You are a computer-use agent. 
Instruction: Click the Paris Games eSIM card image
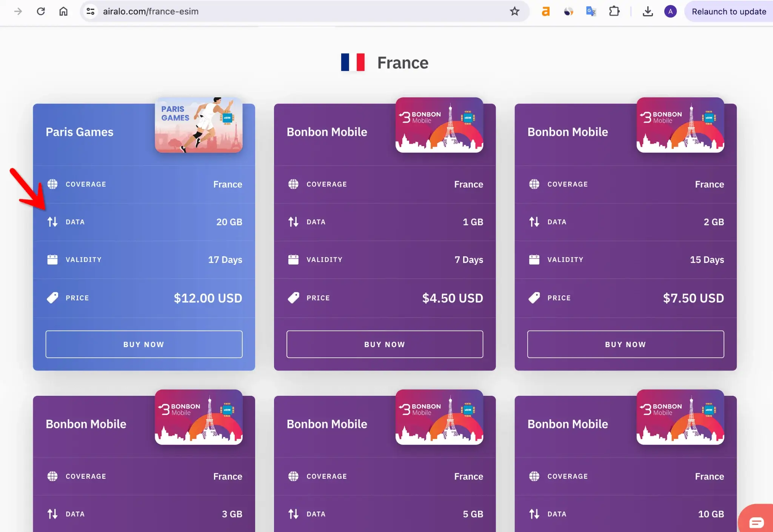[199, 125]
